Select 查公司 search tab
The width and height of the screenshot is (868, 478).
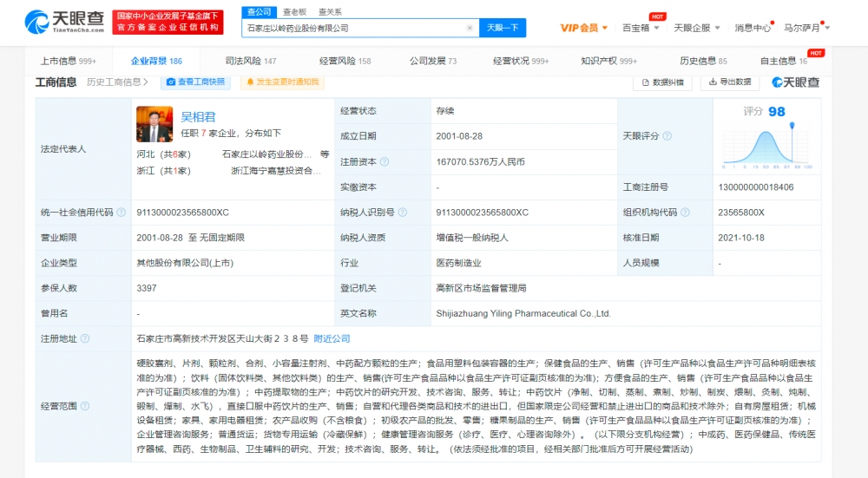pos(259,11)
